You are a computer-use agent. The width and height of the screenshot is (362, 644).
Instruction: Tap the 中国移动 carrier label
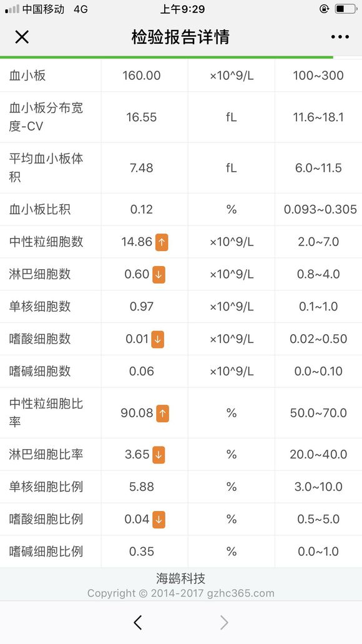(41, 9)
